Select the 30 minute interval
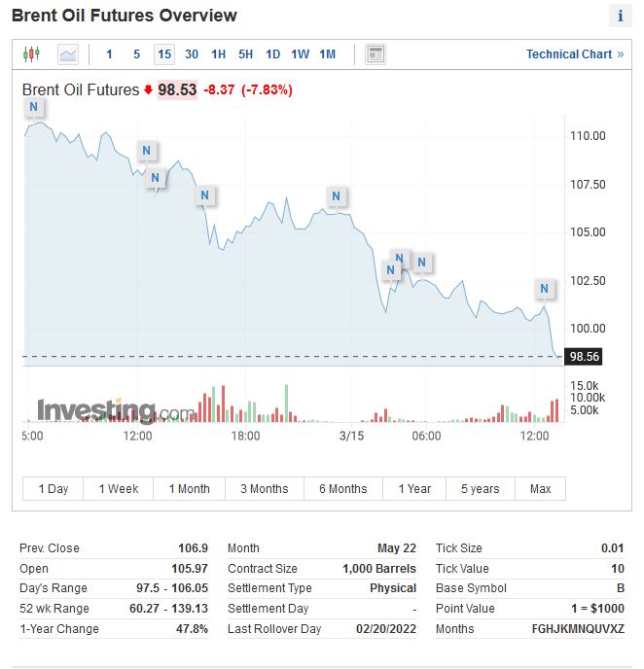Screen dimensions: 644x669 [192, 54]
